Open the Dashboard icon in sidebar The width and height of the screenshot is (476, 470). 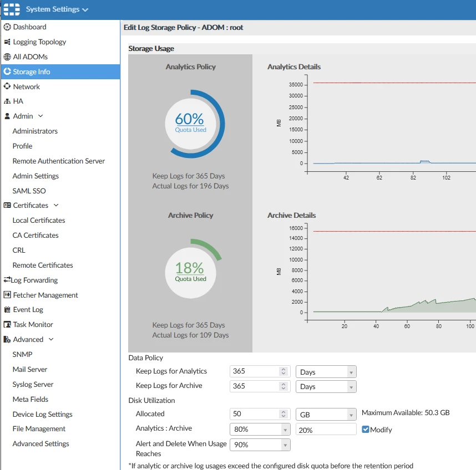pos(7,27)
